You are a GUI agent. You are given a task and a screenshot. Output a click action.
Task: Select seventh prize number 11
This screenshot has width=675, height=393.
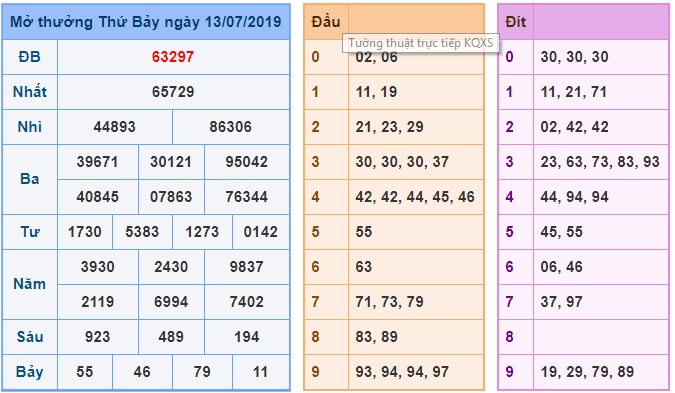pos(260,372)
